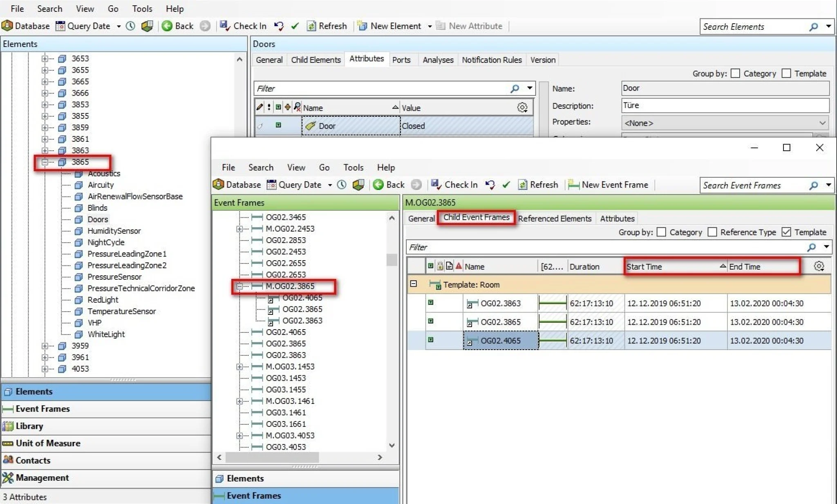Viewport: 837px width, 504px height.
Task: Open column settings gear in the Child Event Frames table
Action: click(x=819, y=266)
